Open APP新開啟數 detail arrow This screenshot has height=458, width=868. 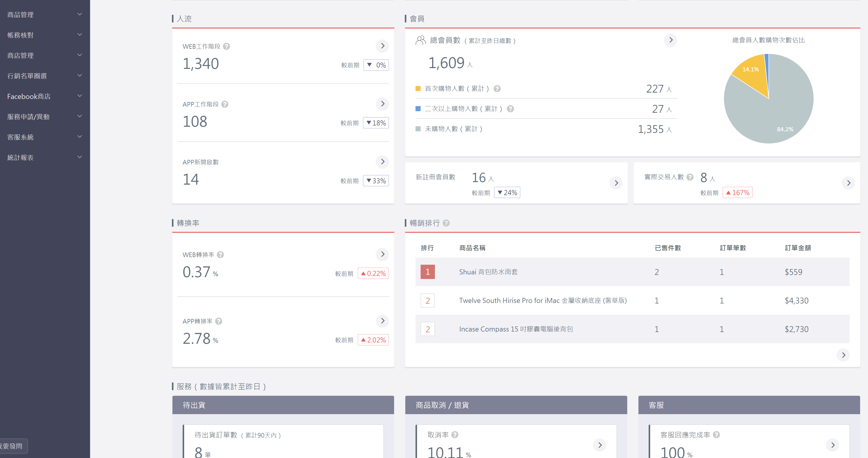click(382, 162)
